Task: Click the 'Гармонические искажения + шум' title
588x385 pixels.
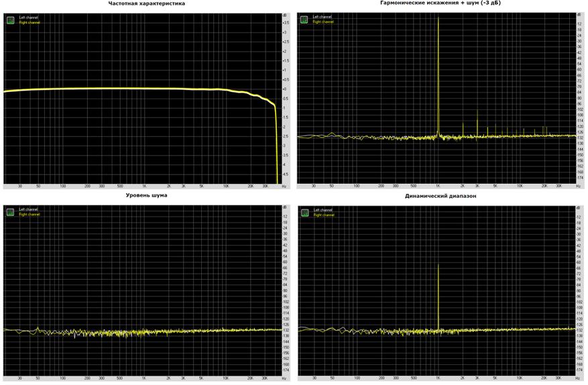Action: (440, 3)
